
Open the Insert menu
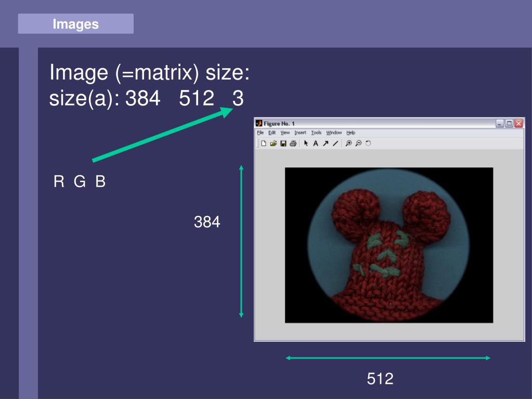point(300,133)
